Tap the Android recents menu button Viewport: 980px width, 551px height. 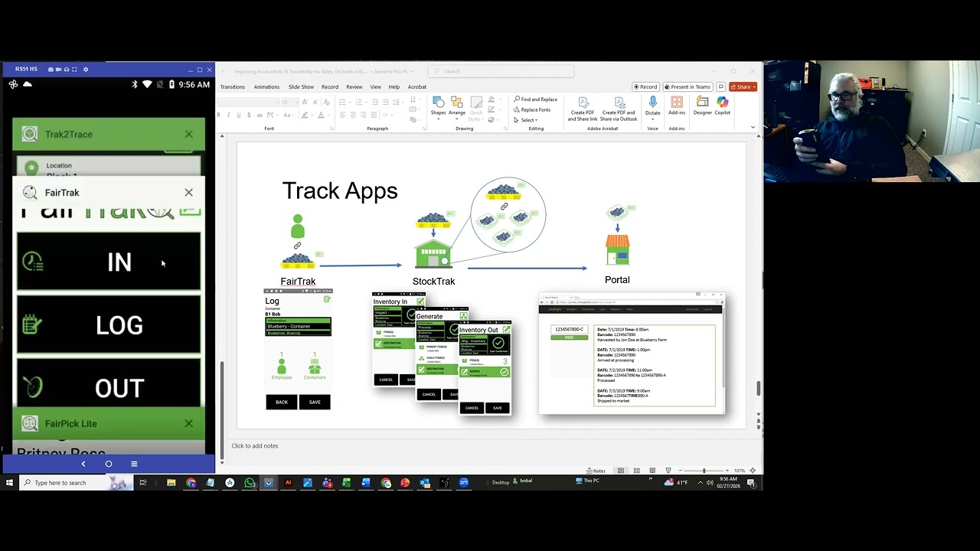tap(134, 464)
